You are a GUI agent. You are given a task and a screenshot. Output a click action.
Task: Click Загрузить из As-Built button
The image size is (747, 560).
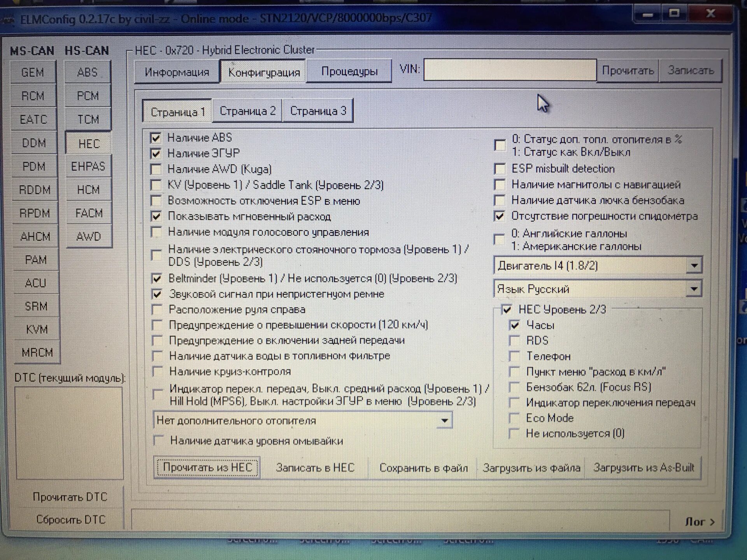tap(644, 467)
